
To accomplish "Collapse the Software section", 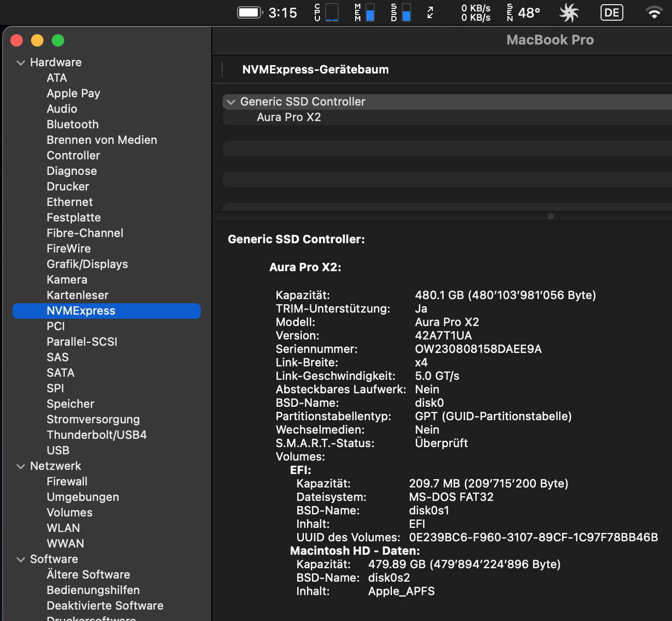I will point(21,559).
